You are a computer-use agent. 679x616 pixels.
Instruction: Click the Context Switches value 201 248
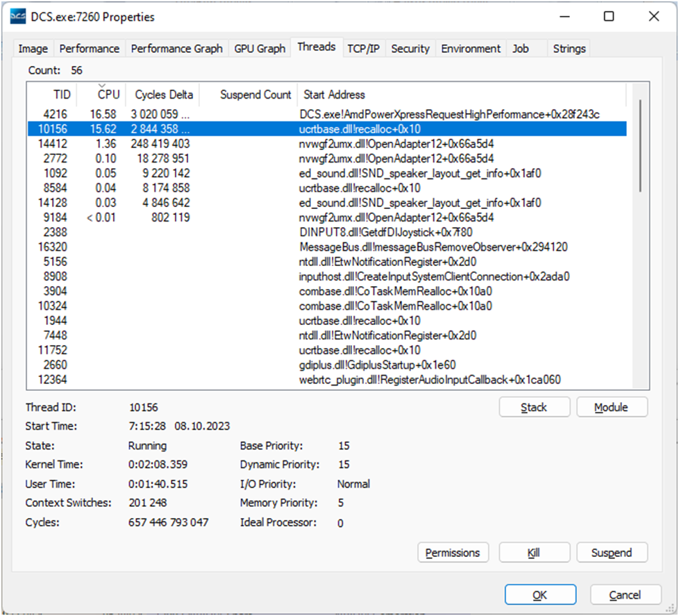coord(147,503)
